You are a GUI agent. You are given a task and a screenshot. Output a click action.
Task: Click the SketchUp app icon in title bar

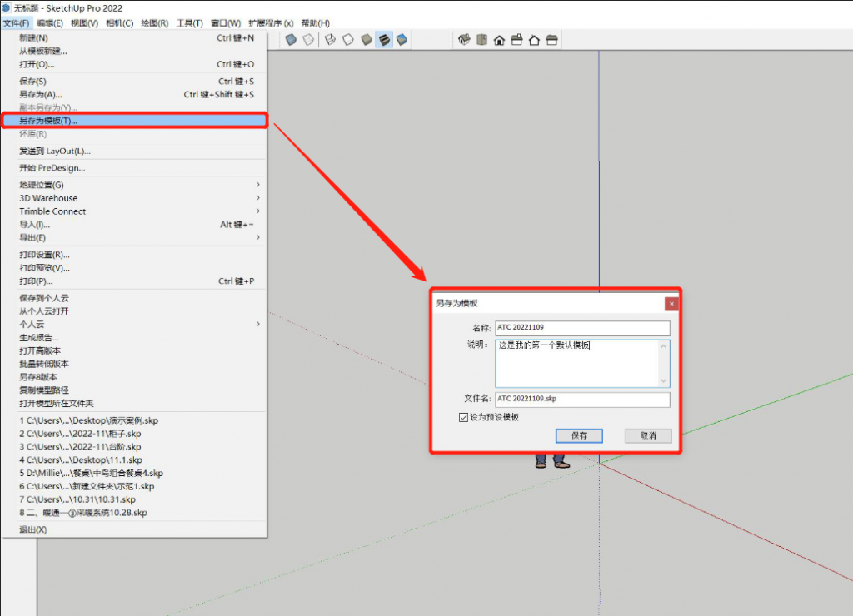point(6,8)
